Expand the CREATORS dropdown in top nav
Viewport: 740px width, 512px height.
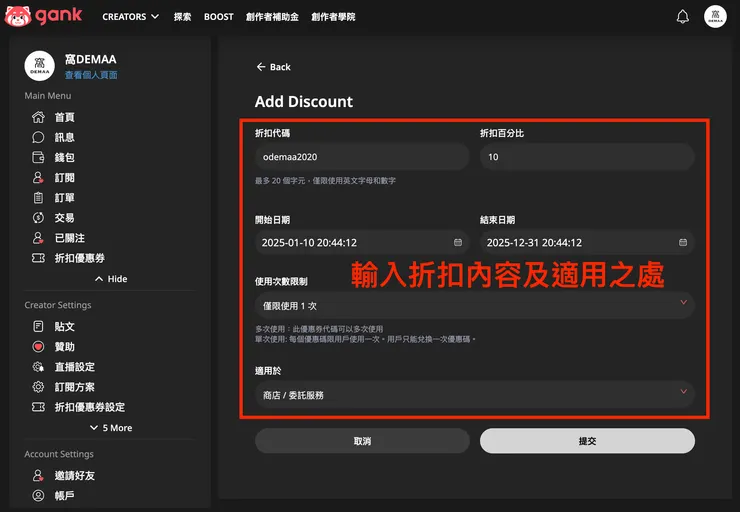tap(131, 17)
